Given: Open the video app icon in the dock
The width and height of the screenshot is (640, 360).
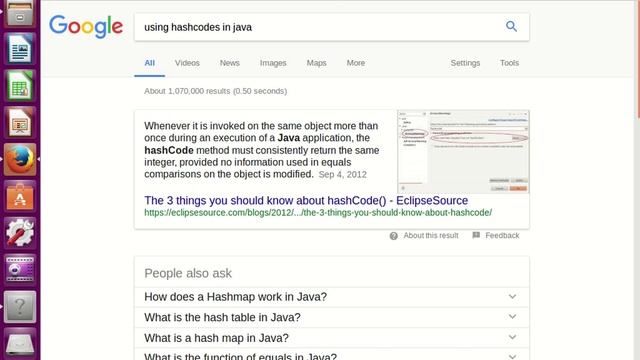Looking at the screenshot, I should tap(20, 269).
